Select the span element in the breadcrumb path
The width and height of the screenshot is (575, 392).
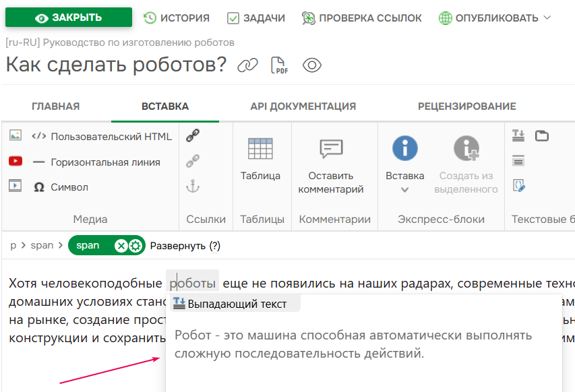coord(42,246)
